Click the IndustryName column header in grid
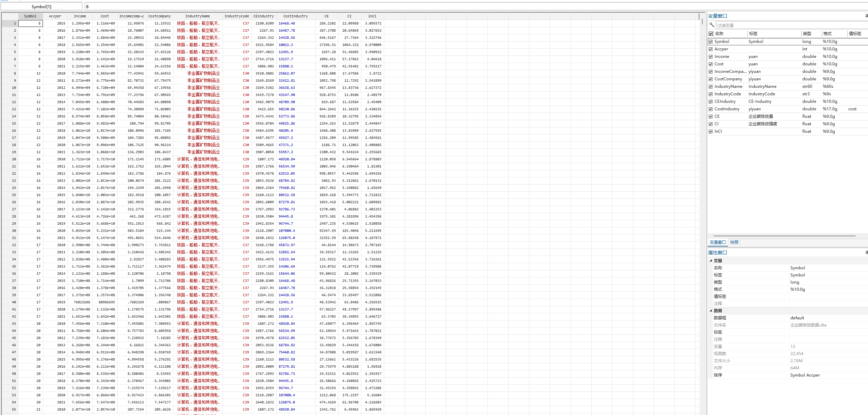The image size is (868, 415). coord(197,16)
